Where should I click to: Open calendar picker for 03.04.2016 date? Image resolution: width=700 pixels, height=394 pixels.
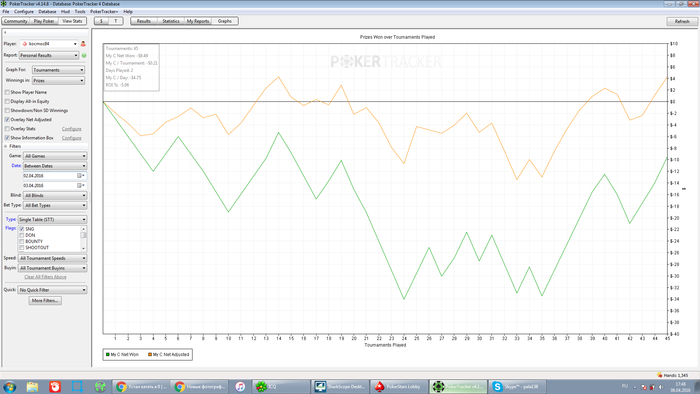[80, 186]
